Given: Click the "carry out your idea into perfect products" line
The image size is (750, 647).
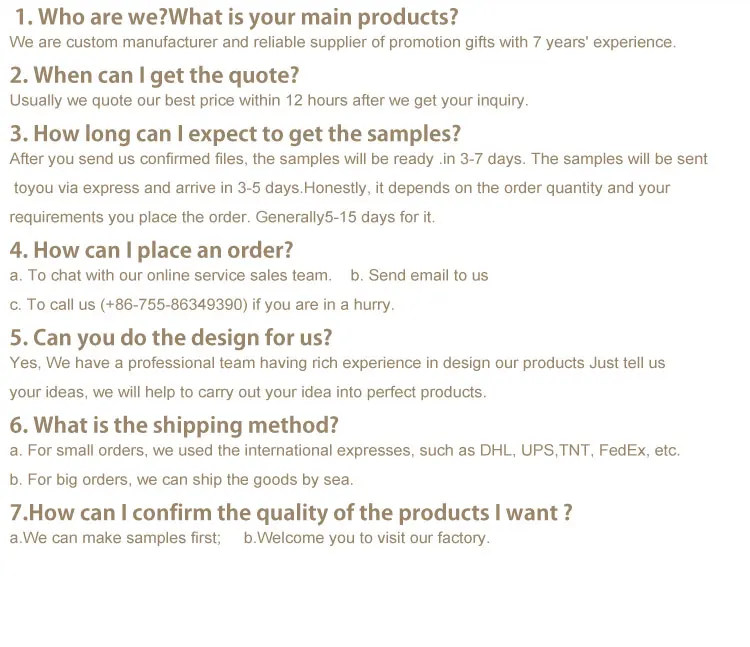Looking at the screenshot, I should coord(247,392).
